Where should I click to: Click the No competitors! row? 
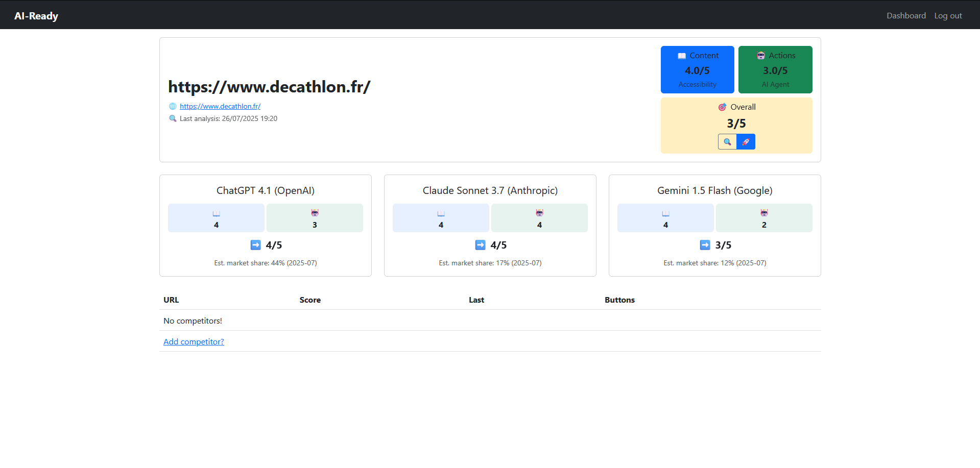pos(490,321)
